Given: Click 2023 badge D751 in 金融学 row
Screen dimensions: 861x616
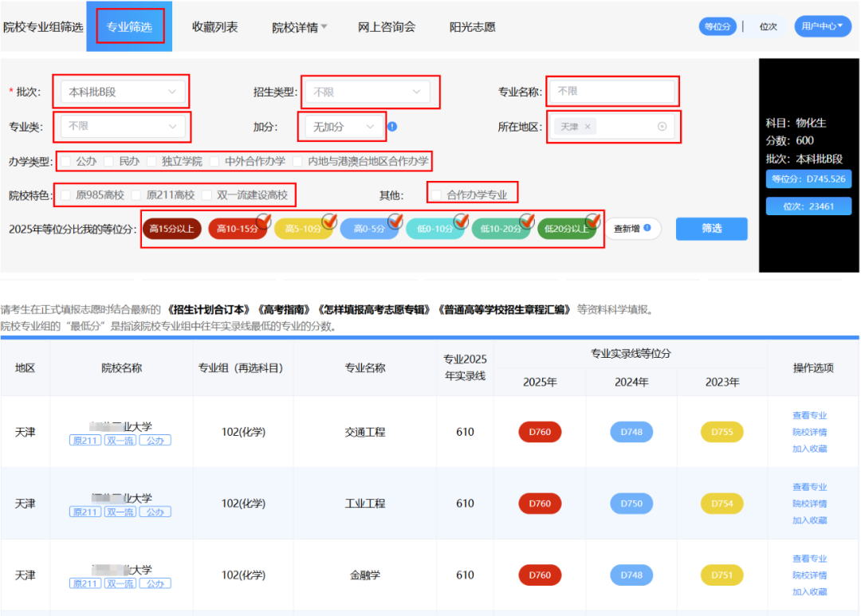Looking at the screenshot, I should [x=722, y=575].
